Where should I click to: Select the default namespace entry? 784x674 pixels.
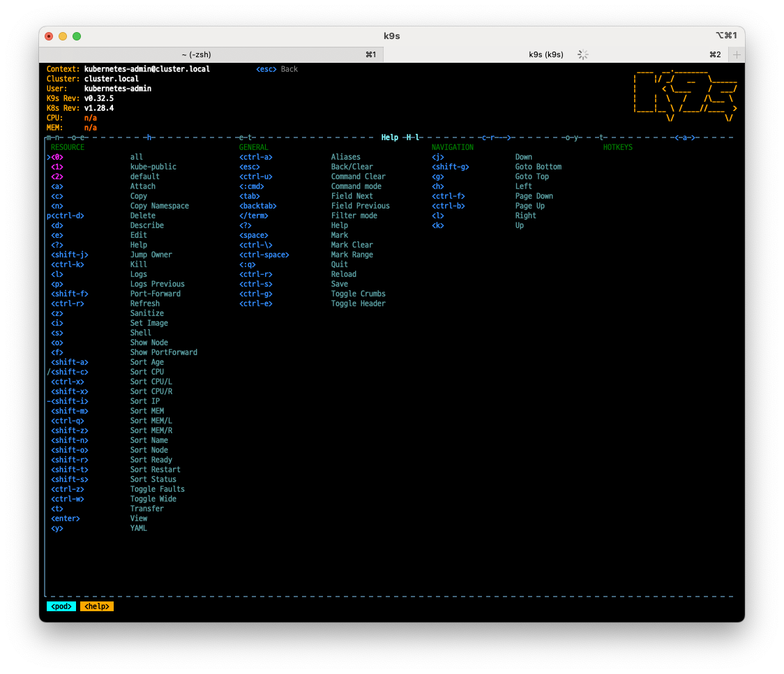click(x=144, y=177)
